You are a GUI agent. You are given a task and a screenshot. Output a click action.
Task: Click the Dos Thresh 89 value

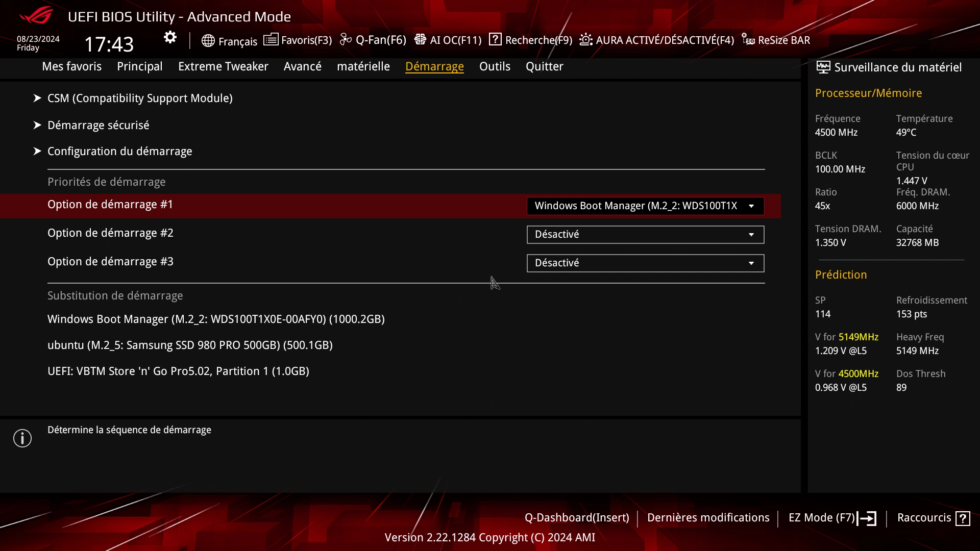pos(901,388)
